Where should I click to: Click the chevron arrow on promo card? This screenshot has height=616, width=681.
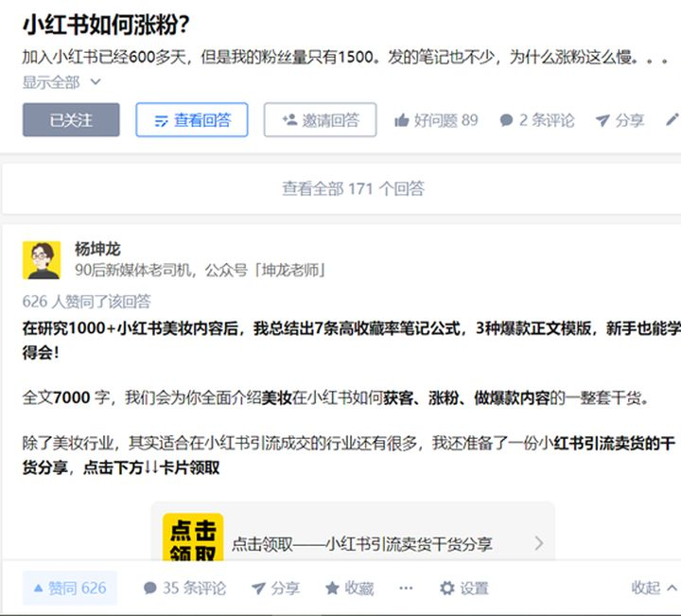click(x=539, y=543)
